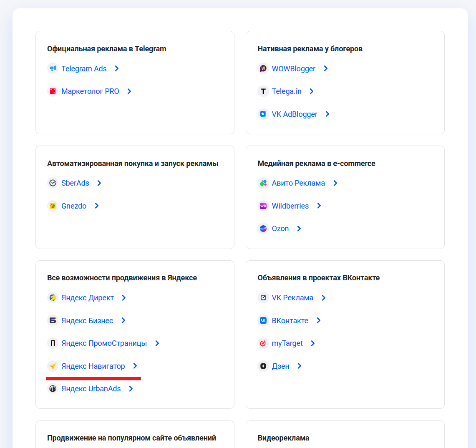
Task: Go to the VK Реклама link
Action: click(292, 298)
